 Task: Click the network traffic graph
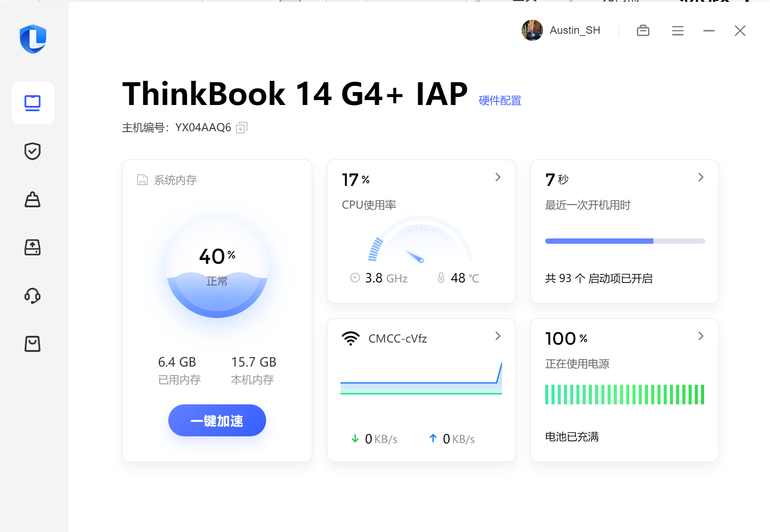pos(421,378)
